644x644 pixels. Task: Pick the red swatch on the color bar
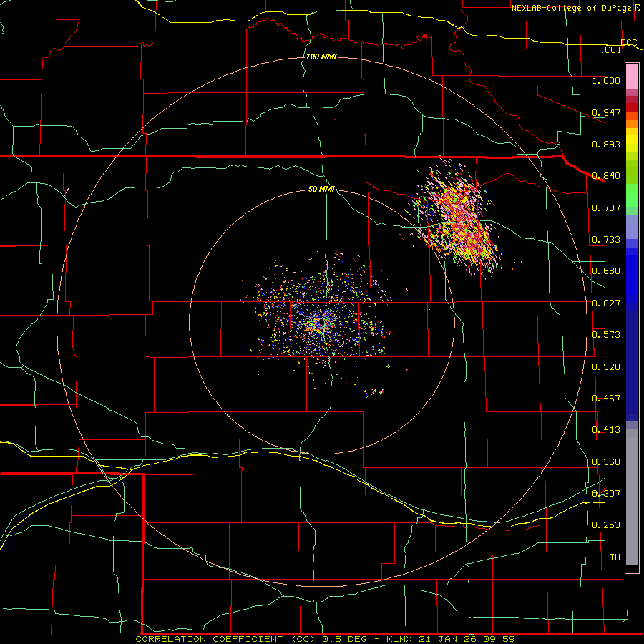pyautogui.click(x=632, y=107)
